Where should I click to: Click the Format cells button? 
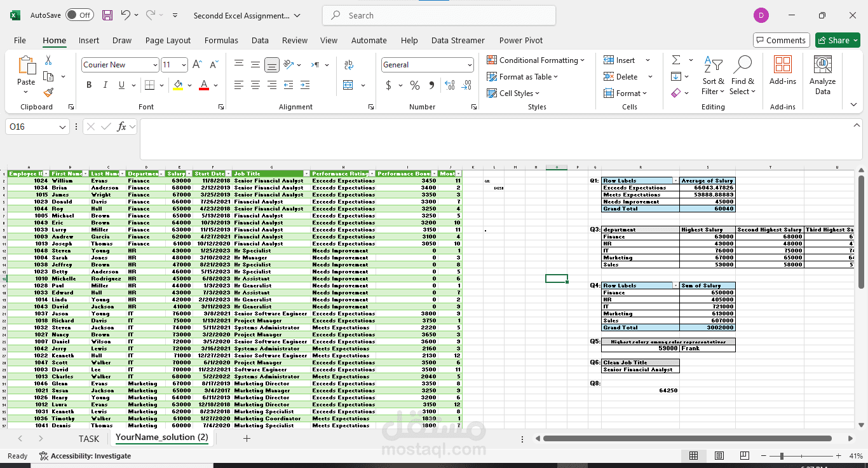point(625,93)
